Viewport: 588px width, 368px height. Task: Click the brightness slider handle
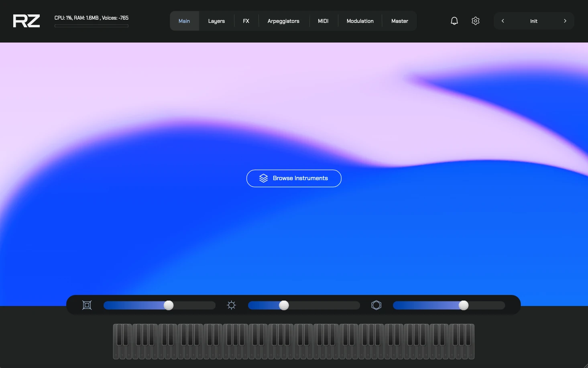284,305
